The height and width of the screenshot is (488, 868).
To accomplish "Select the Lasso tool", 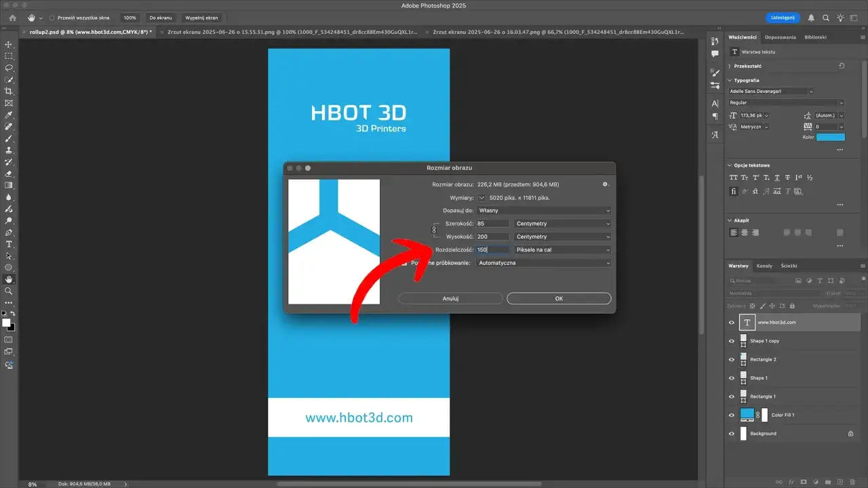I will (x=9, y=68).
